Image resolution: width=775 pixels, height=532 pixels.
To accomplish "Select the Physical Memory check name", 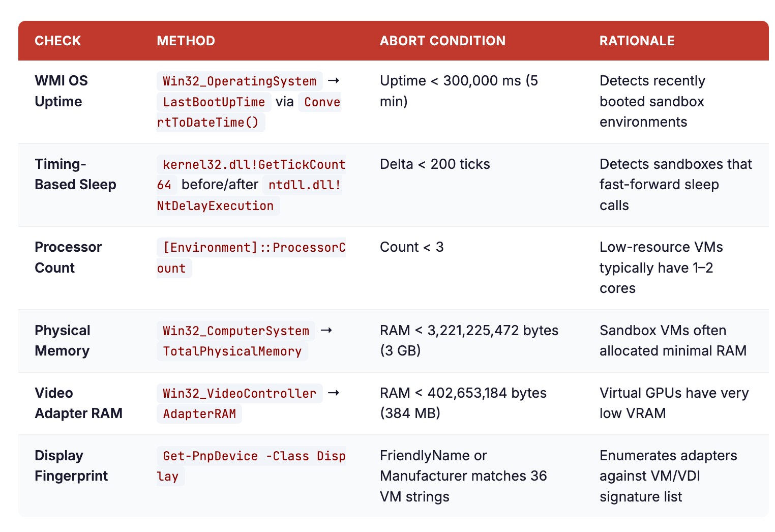I will point(62,340).
